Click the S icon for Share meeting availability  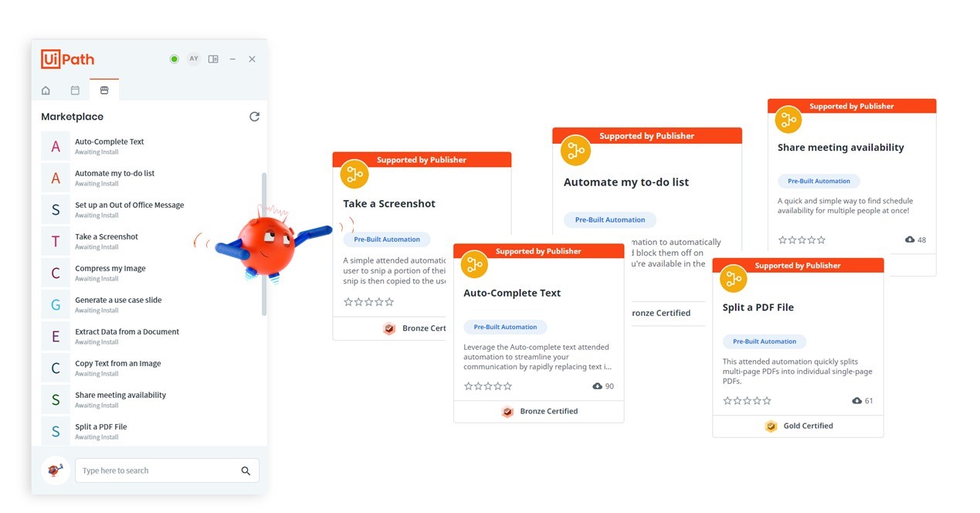pos(56,399)
